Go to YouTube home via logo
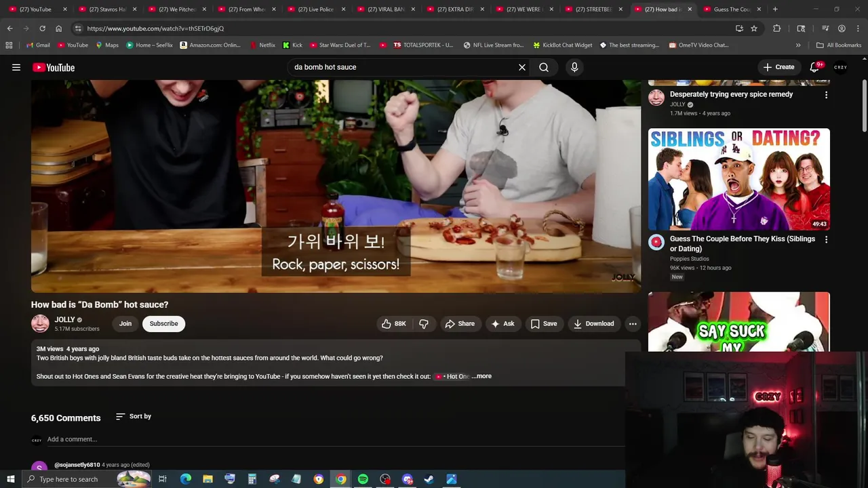Image resolution: width=868 pixels, height=488 pixels. click(54, 67)
